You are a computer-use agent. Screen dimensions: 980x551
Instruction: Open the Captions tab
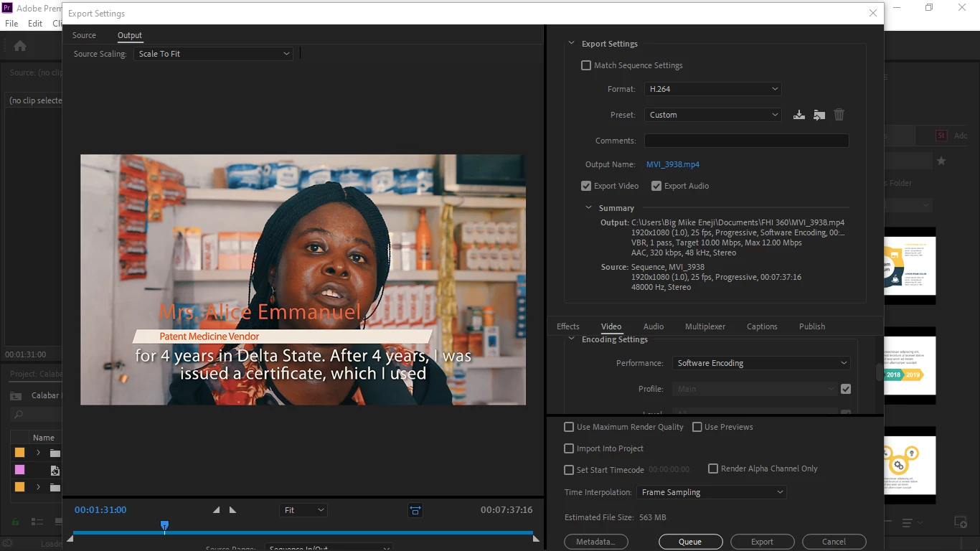pyautogui.click(x=762, y=326)
